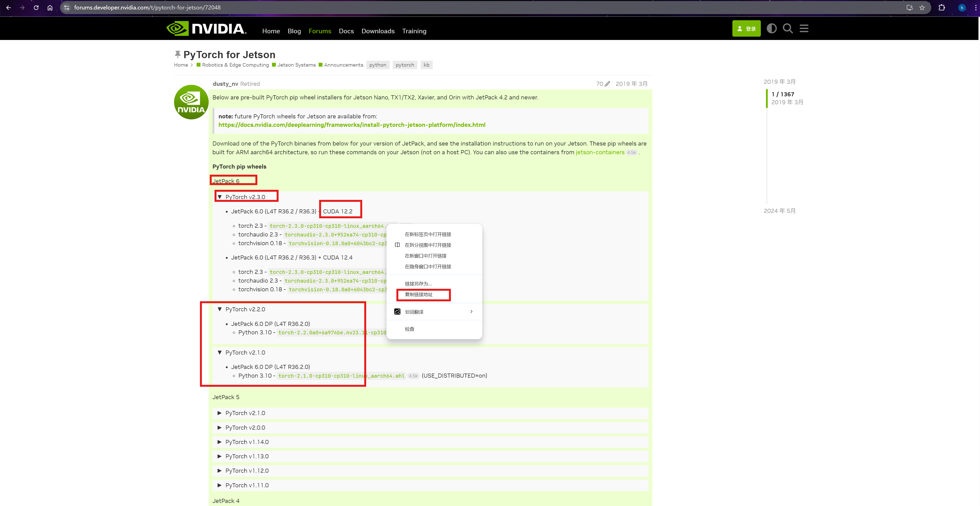Click the topic timeline scroller bar
This screenshot has width=980, height=506.
(766, 98)
